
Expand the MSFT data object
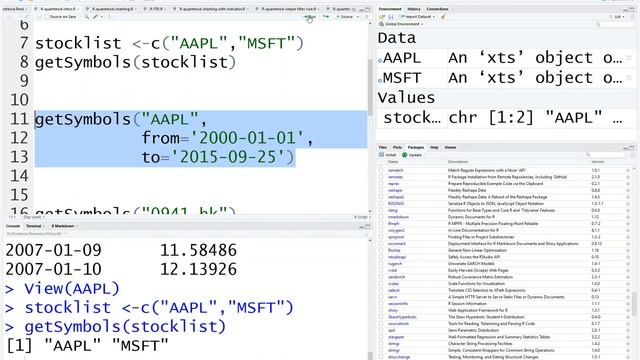click(380, 80)
